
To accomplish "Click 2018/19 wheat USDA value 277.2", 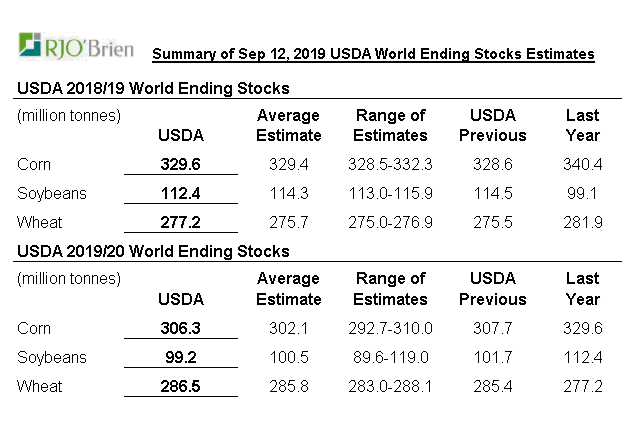I will point(181,222).
